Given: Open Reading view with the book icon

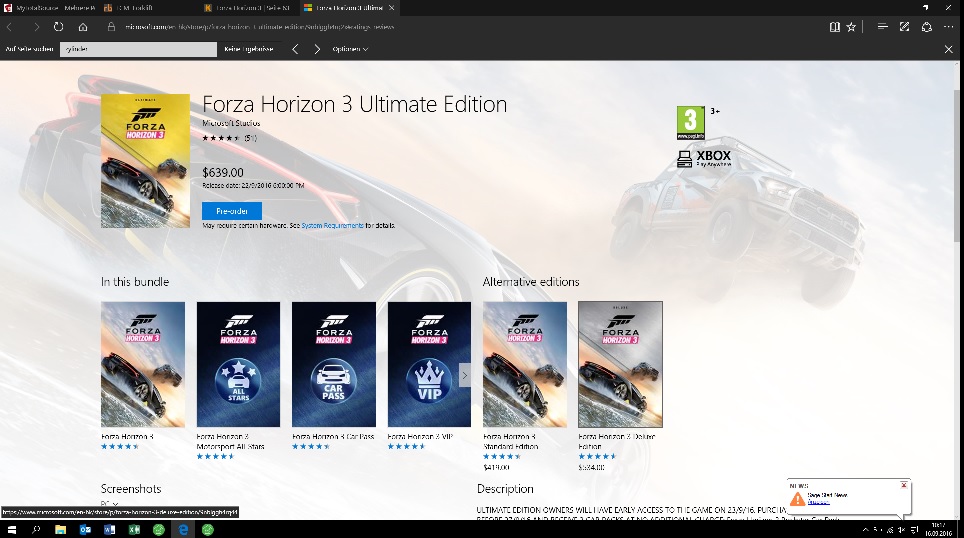Looking at the screenshot, I should [834, 27].
